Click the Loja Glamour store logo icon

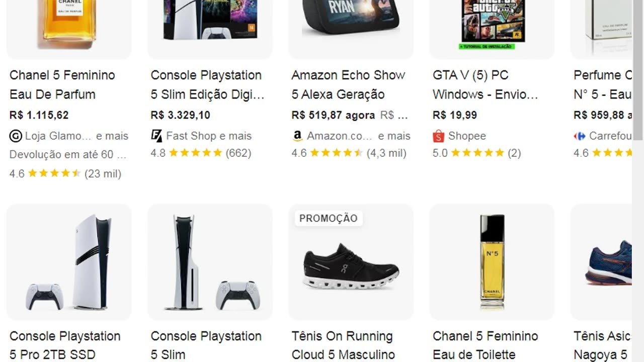click(x=16, y=136)
